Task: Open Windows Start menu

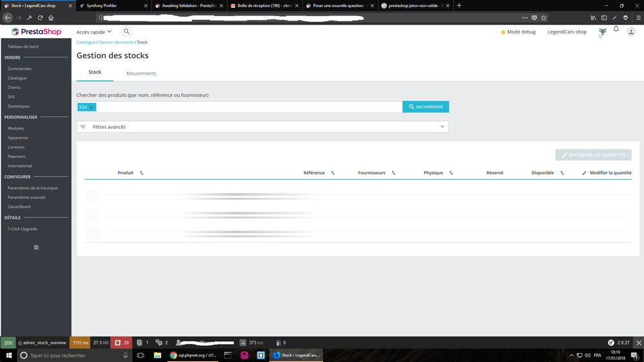Action: point(8,356)
